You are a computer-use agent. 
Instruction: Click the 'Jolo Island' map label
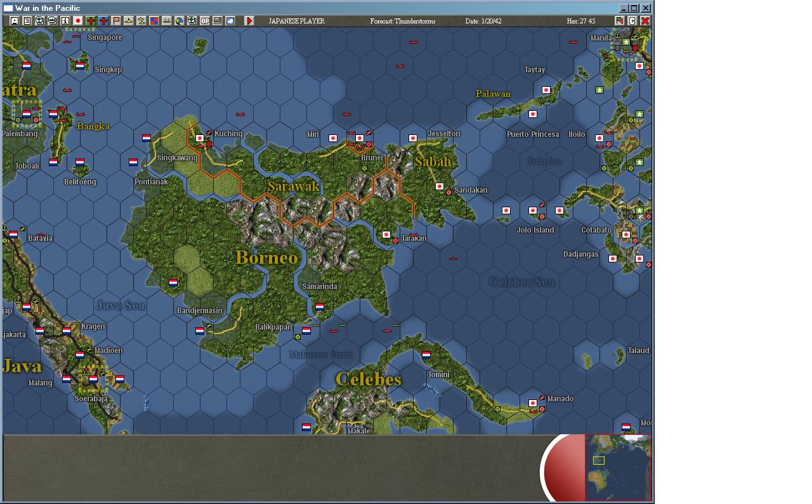click(535, 230)
